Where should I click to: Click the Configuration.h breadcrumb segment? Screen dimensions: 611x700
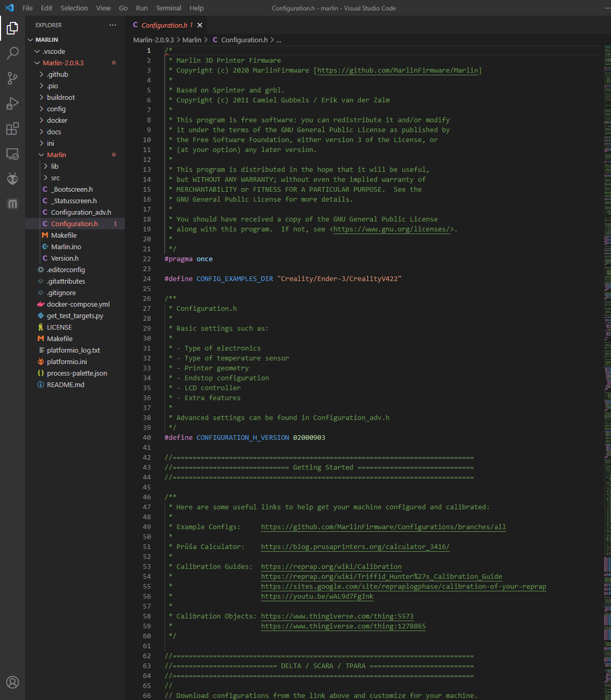(x=240, y=40)
